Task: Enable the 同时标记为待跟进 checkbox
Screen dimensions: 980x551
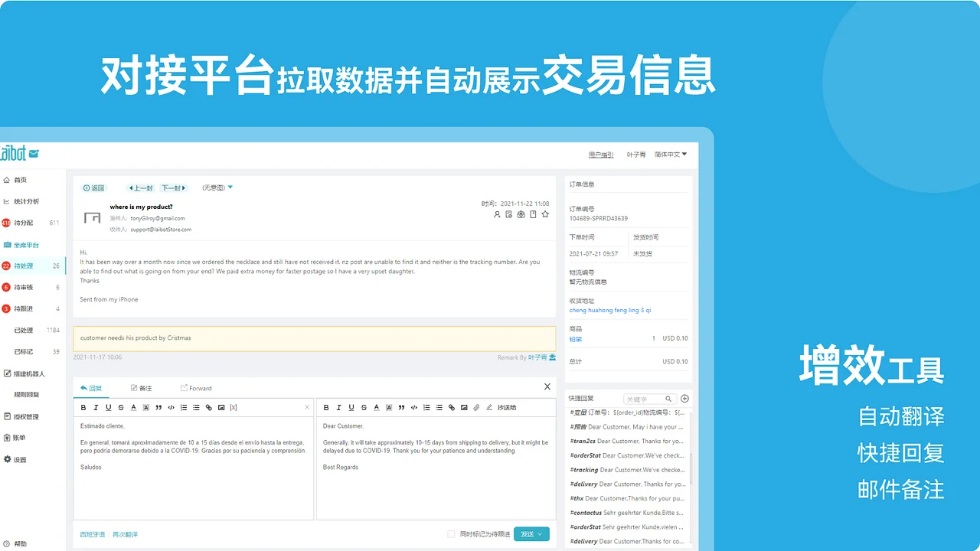Action: (x=451, y=533)
